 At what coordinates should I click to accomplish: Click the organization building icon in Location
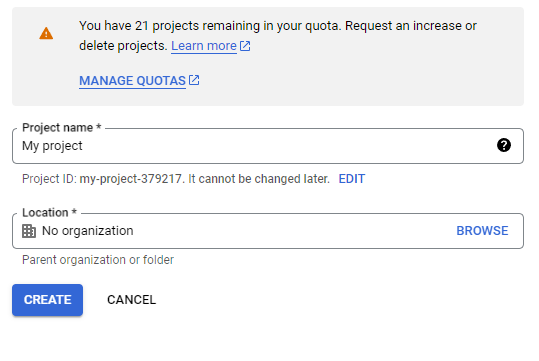(29, 231)
